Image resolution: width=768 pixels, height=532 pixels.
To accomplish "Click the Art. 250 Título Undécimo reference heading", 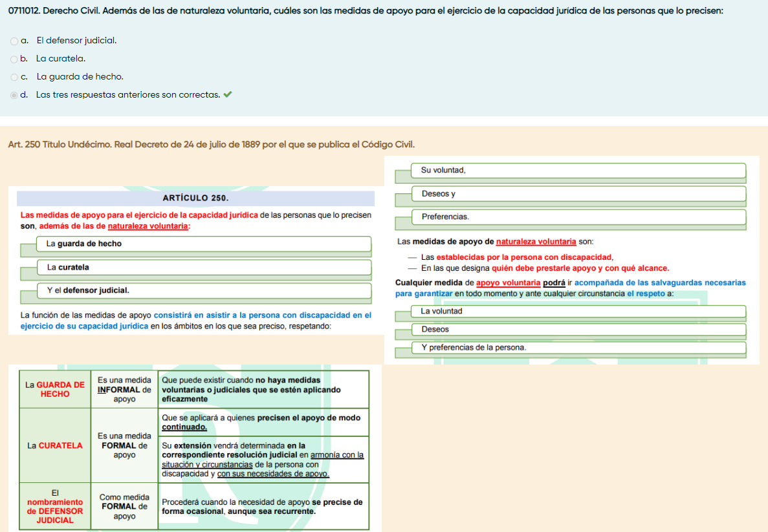I will tap(211, 144).
